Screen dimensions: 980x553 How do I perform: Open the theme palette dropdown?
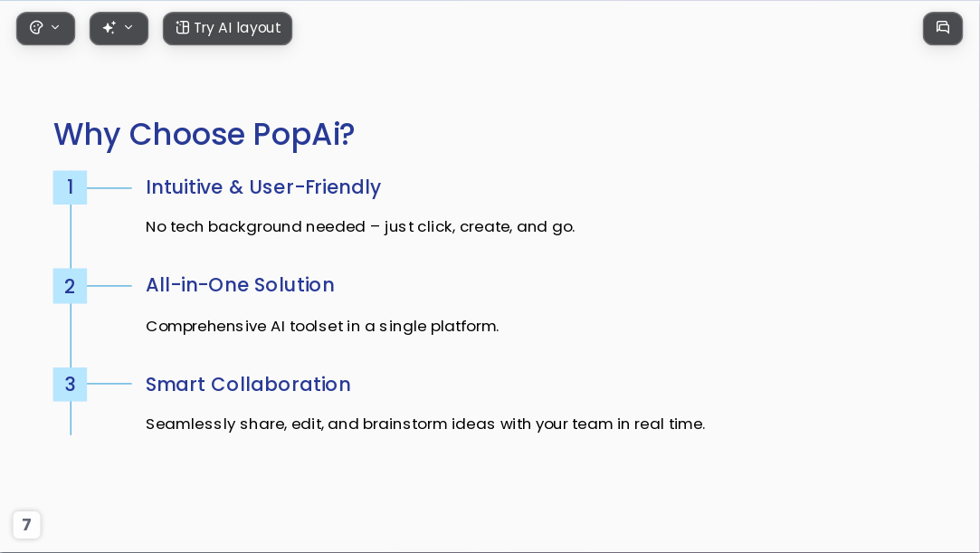click(x=45, y=28)
